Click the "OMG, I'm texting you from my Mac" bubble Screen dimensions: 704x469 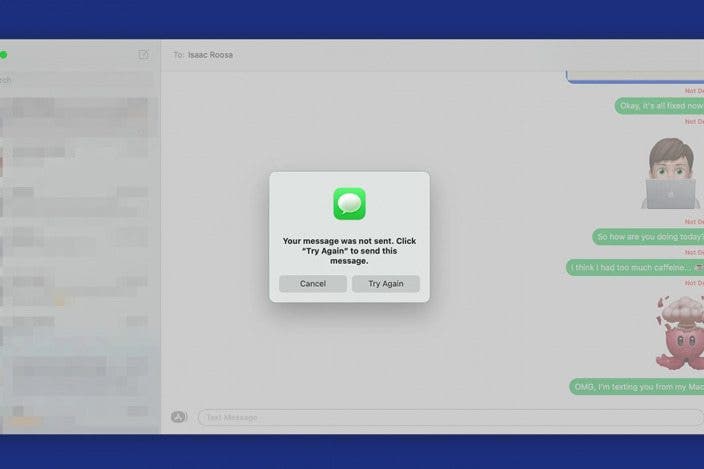coord(638,386)
